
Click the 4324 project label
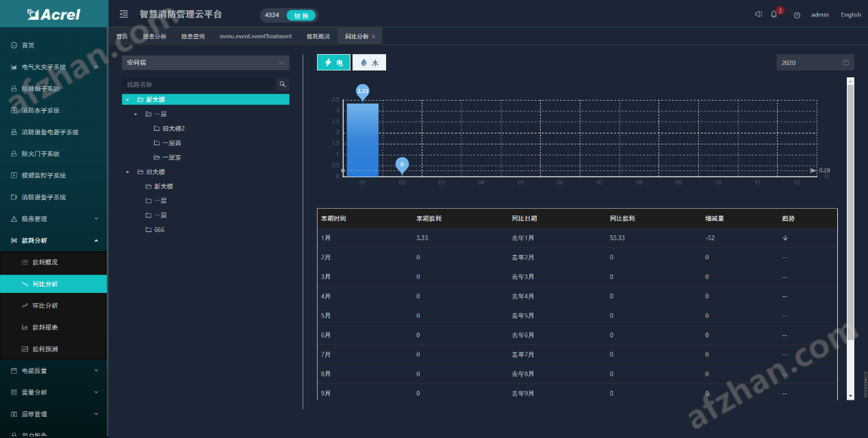click(x=272, y=15)
